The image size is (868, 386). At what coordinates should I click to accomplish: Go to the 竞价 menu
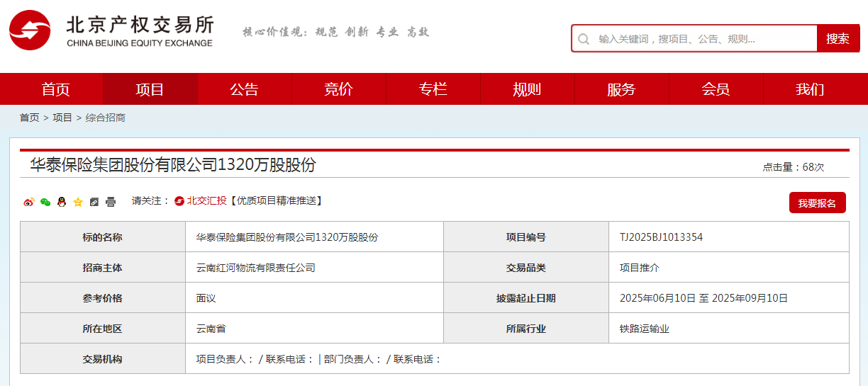point(338,89)
